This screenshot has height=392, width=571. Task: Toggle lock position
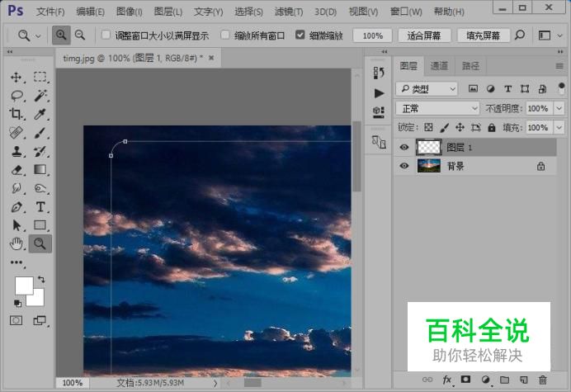point(460,127)
